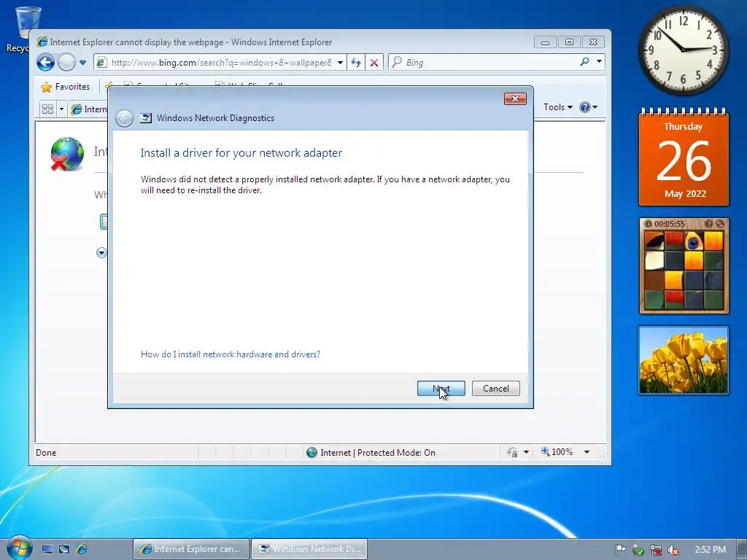The width and height of the screenshot is (747, 560).
Task: Open the Windows Start orb
Action: pos(19,548)
